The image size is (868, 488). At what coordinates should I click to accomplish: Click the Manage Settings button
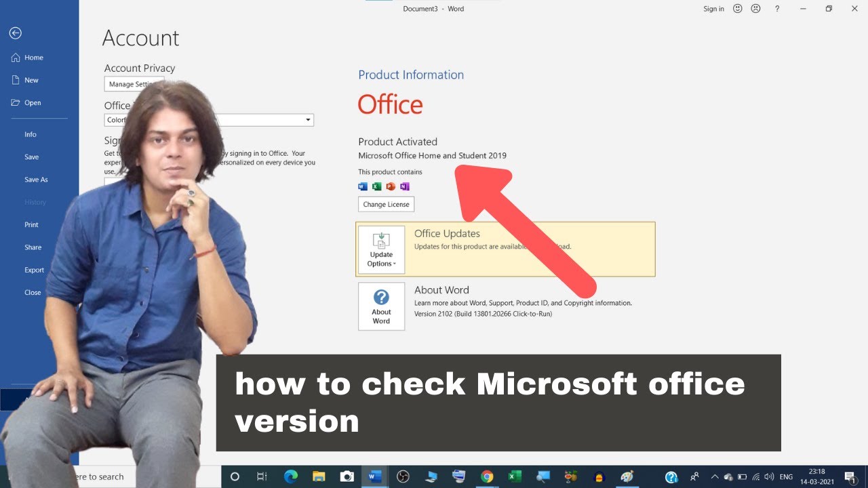[134, 84]
